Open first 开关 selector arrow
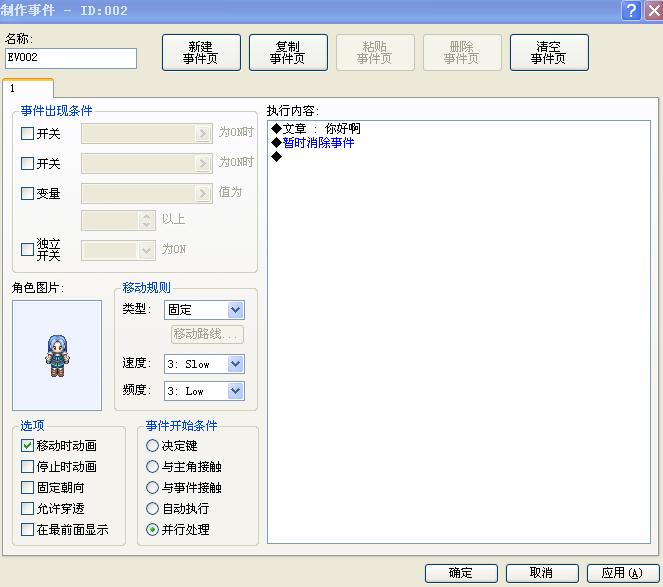This screenshot has height=587, width=663. [x=203, y=134]
